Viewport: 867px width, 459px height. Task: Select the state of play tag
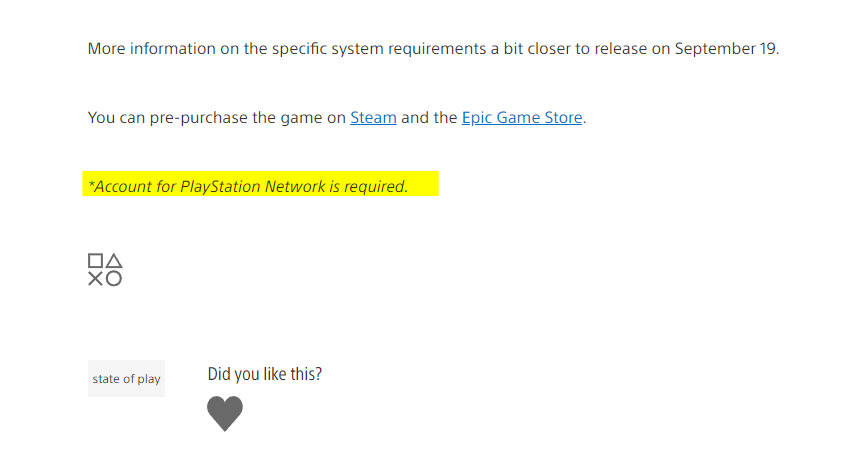[x=126, y=378]
